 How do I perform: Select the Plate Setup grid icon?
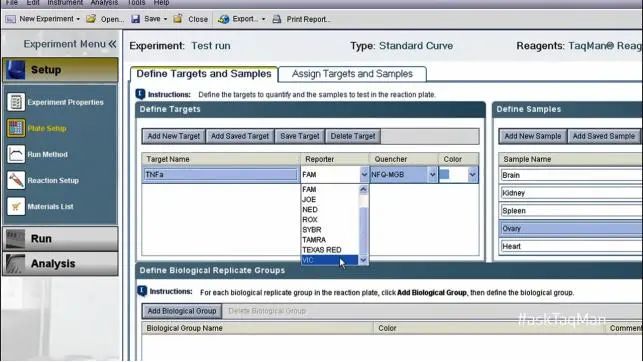pyautogui.click(x=16, y=128)
